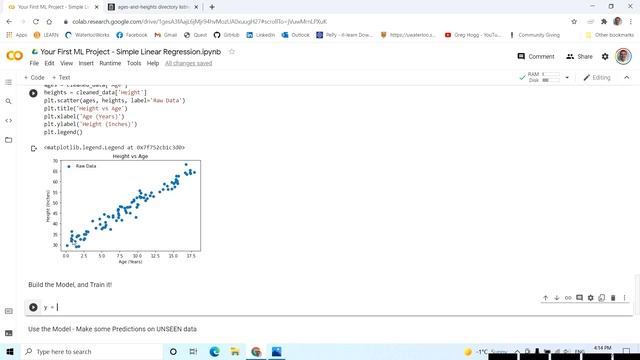Open the code snippets sidebar icon
This screenshot has width=640, height=360.
tap(9, 120)
